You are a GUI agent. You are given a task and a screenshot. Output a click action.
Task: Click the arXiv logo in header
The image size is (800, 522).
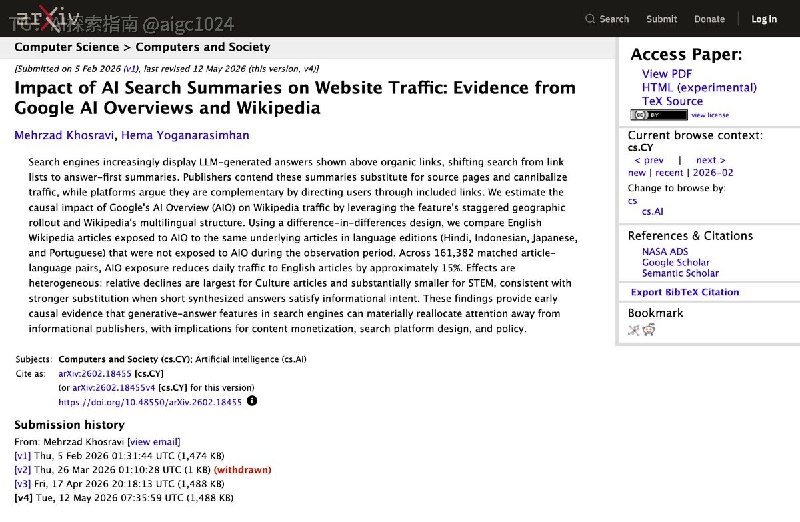[x=45, y=18]
